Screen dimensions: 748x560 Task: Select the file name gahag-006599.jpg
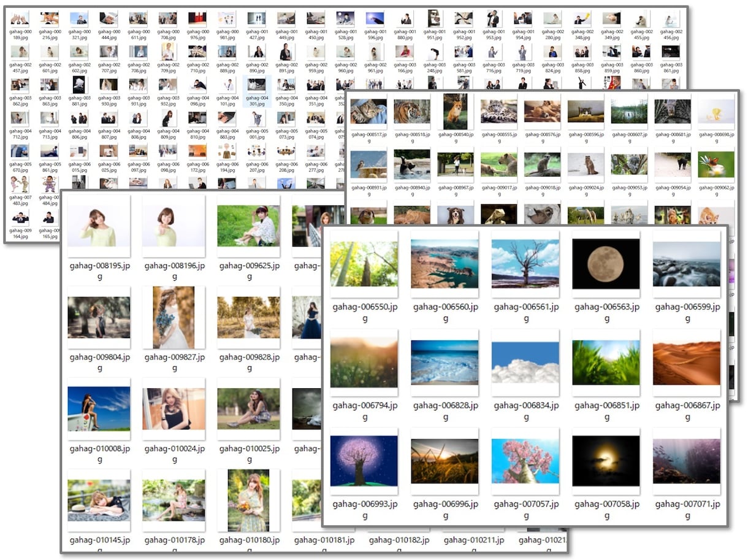[687, 313]
